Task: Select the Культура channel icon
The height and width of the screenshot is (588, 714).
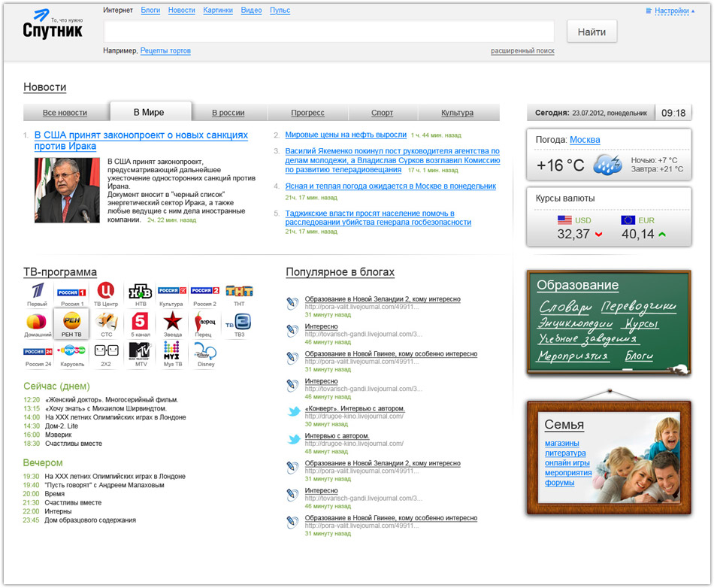Action: [171, 290]
